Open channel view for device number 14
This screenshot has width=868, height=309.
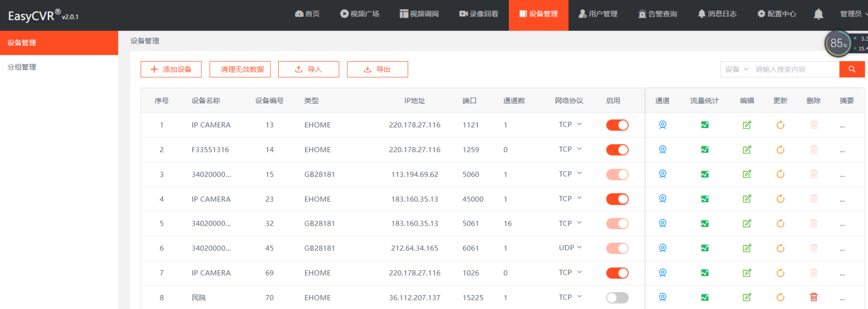point(662,149)
